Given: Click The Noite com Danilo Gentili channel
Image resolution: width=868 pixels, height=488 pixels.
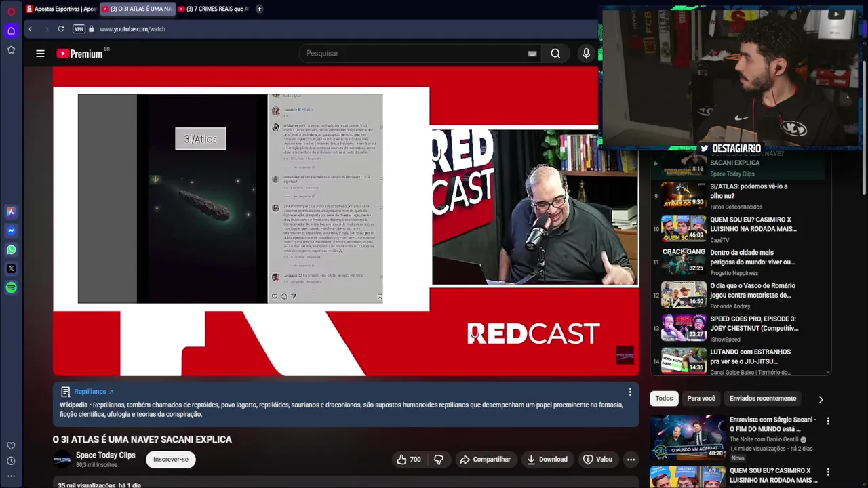Looking at the screenshot, I should pyautogui.click(x=766, y=439).
